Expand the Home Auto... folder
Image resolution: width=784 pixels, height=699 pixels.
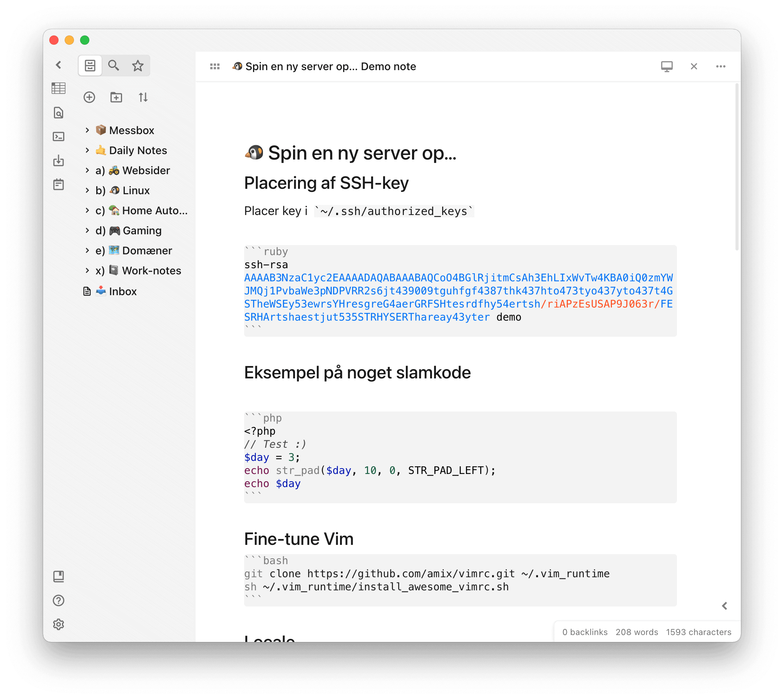point(87,210)
